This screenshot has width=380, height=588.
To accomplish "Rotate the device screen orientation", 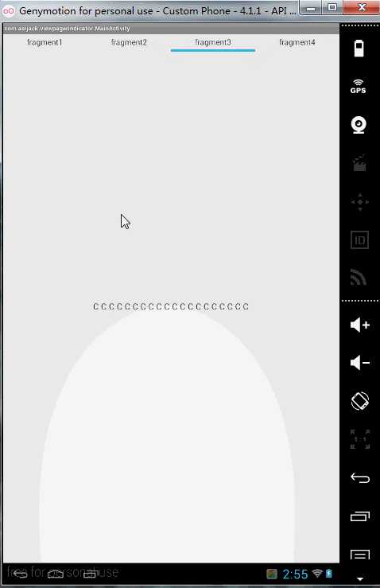I will click(x=360, y=401).
